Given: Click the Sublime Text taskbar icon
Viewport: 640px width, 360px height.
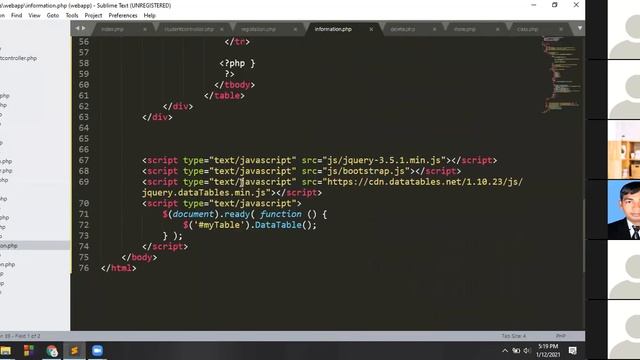Looking at the screenshot, I should [x=74, y=351].
